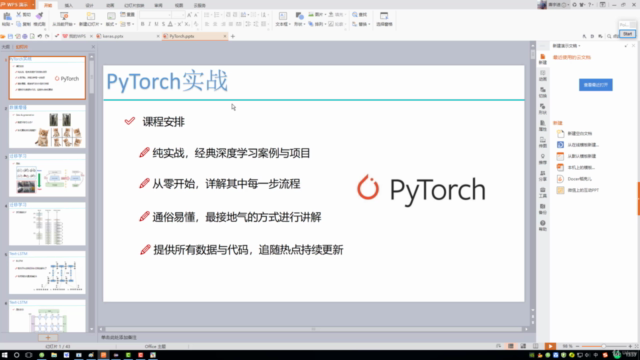Open the Backup (备份) sidebar icon
Screen dimensions: 640x360
point(542,209)
